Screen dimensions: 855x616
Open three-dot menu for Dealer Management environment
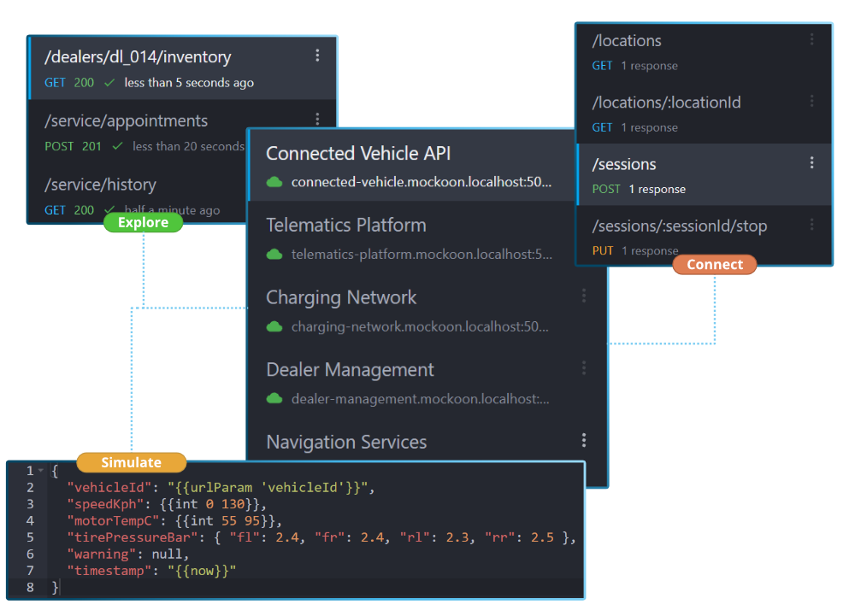[584, 367]
